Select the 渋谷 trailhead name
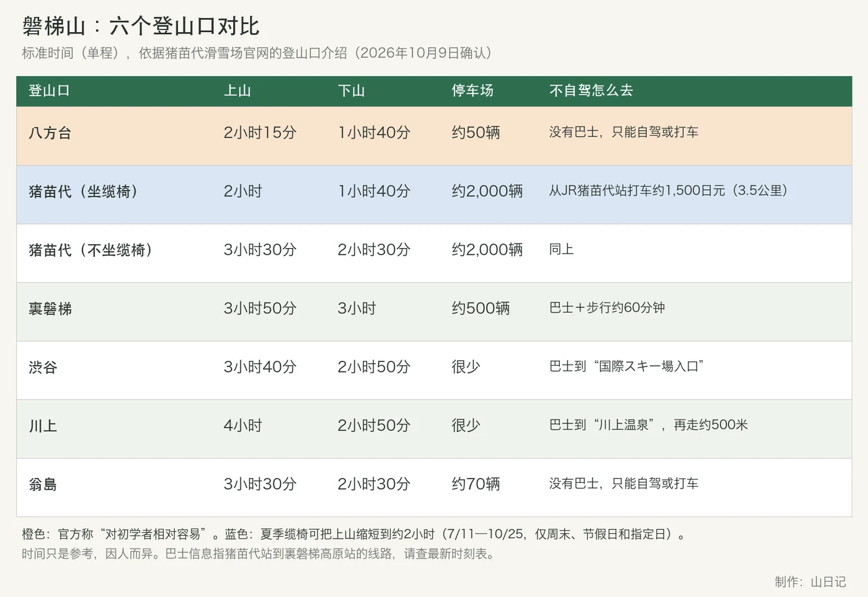Image resolution: width=868 pixels, height=597 pixels. click(43, 367)
